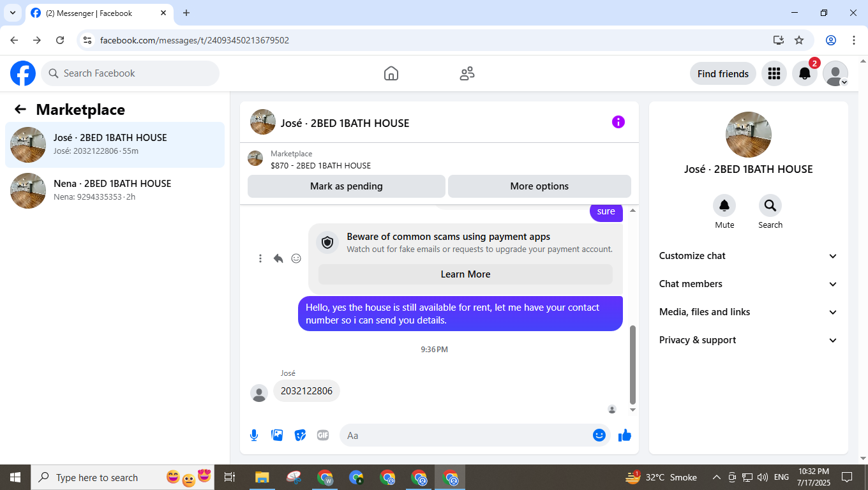Expand Privacy & support section
Viewport: 868px width, 490px height.
pyautogui.click(x=749, y=340)
